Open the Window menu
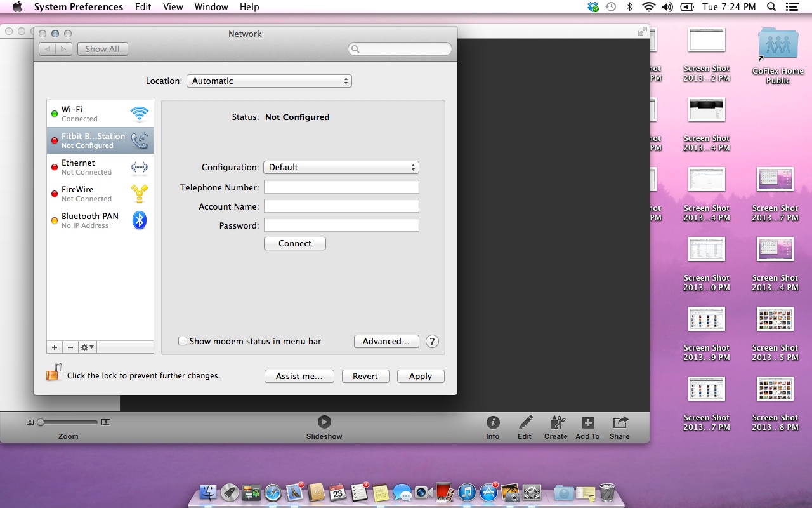Screen dimensions: 812x508 point(211,7)
